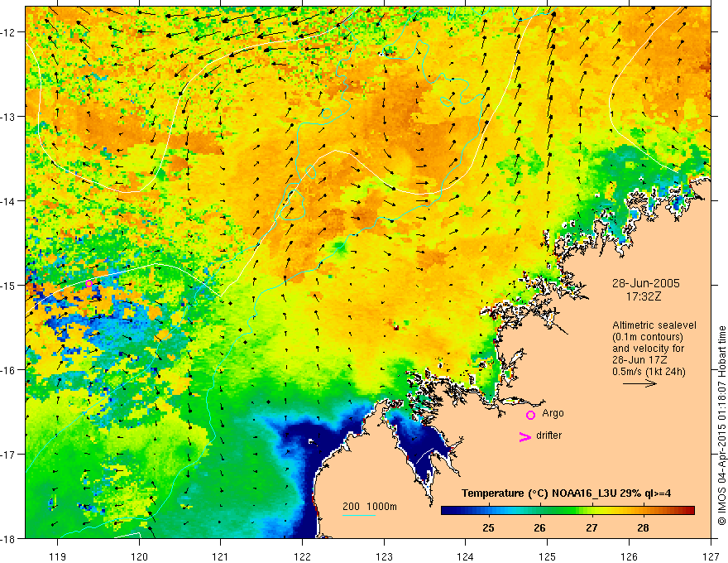Image resolution: width=728 pixels, height=563 pixels.
Task: Click the longitude axis label 119
Action: pos(58,556)
